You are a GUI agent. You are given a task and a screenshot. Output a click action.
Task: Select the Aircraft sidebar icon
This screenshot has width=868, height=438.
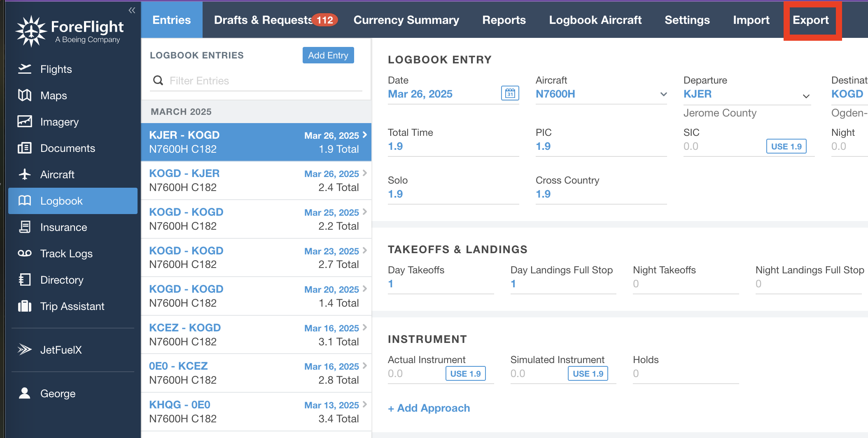pyautogui.click(x=25, y=174)
